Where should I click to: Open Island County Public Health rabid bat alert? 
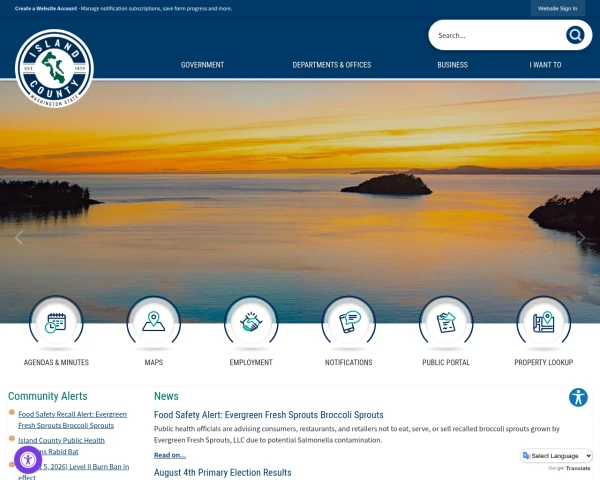point(62,446)
